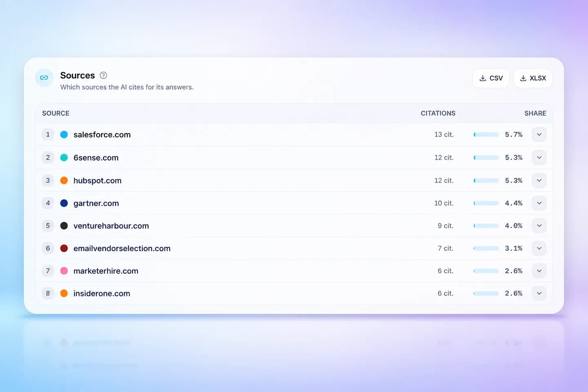Click rank number 4 badge
The height and width of the screenshot is (392, 588).
(48, 203)
